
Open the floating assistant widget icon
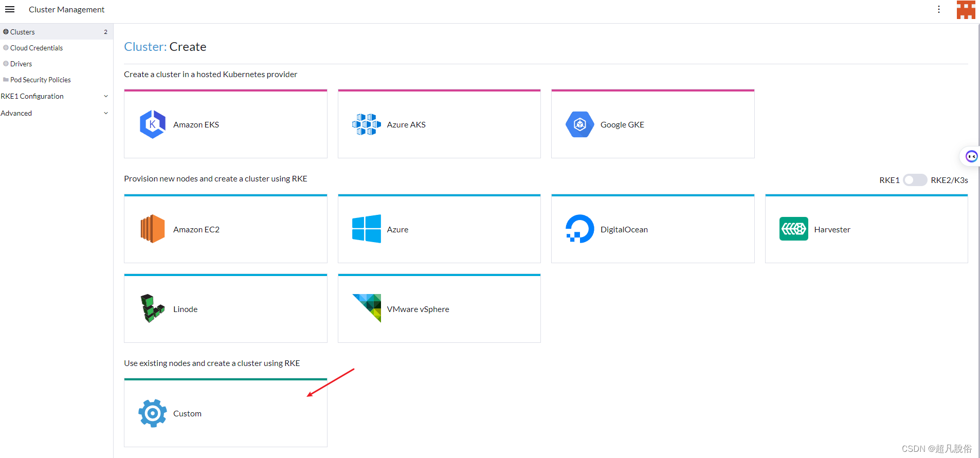tap(971, 156)
